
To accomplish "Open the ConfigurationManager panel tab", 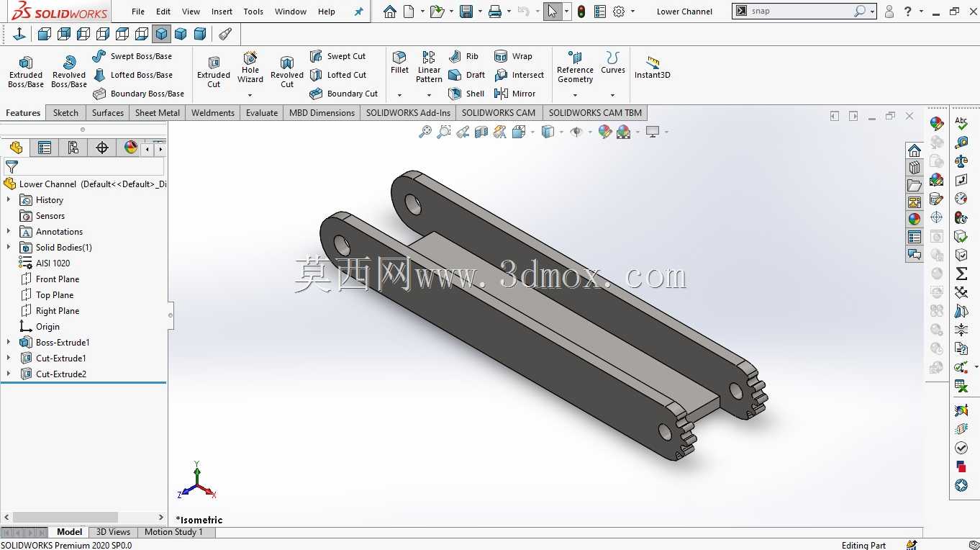I will (x=73, y=148).
